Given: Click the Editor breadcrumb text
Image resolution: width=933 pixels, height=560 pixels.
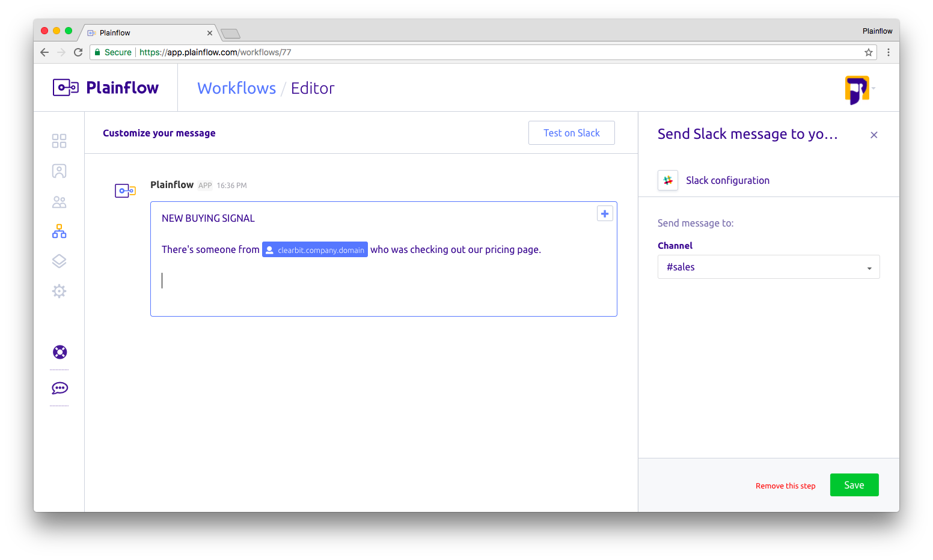Looking at the screenshot, I should pyautogui.click(x=313, y=88).
